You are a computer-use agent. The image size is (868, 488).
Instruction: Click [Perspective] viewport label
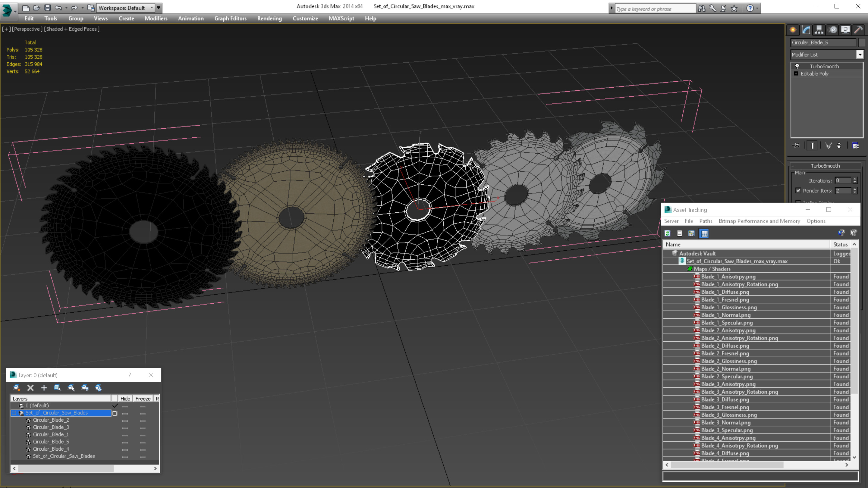pos(27,29)
